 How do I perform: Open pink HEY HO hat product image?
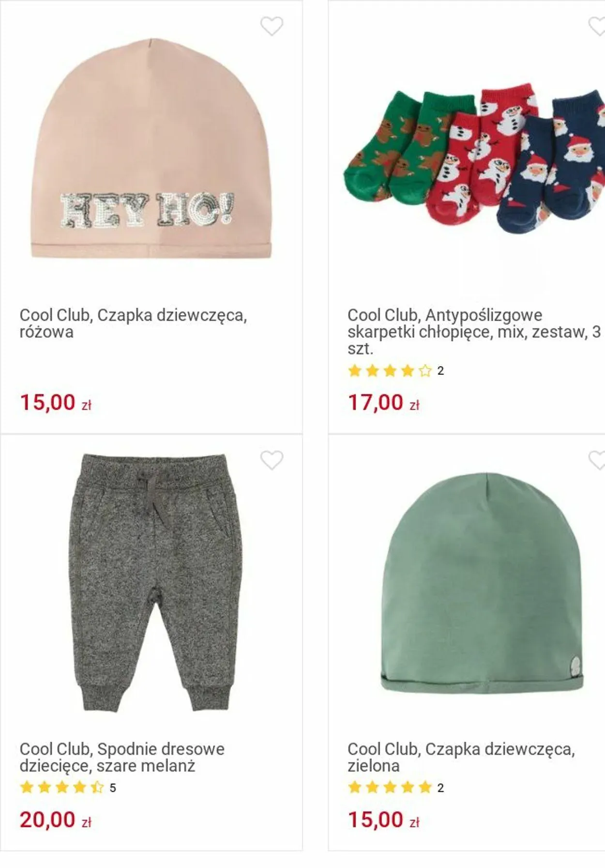pyautogui.click(x=151, y=148)
